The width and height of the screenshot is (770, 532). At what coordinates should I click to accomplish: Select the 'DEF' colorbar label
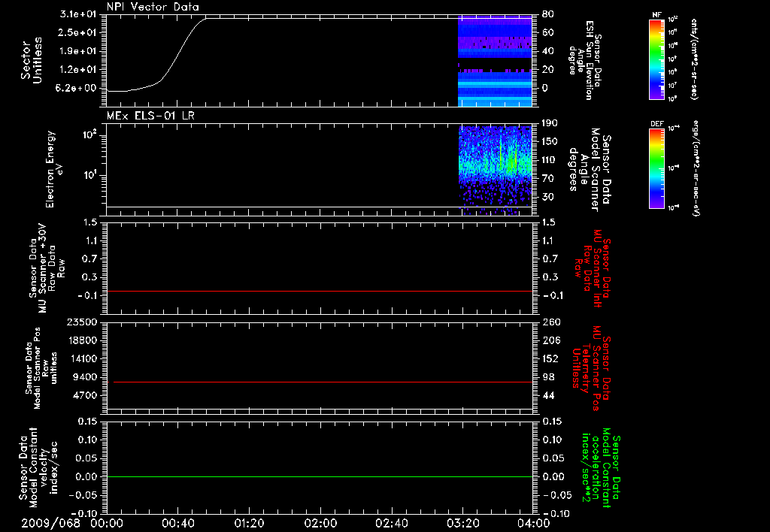pos(656,124)
